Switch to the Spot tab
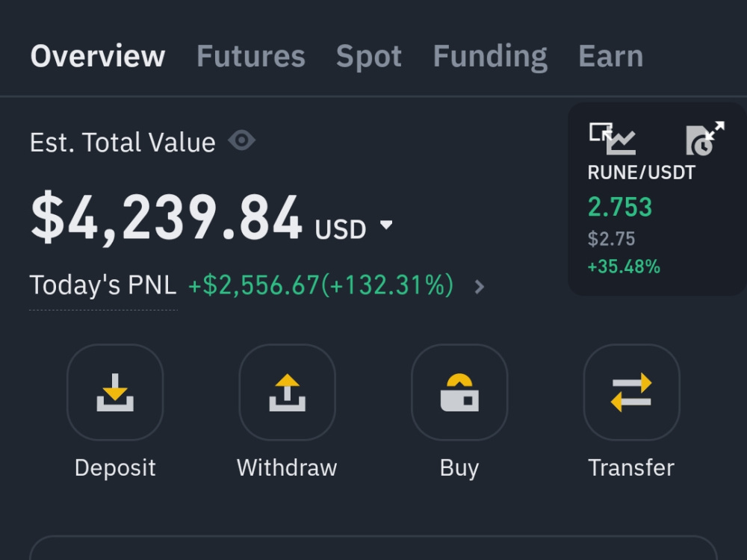Viewport: 747px width, 560px height. pyautogui.click(x=369, y=57)
